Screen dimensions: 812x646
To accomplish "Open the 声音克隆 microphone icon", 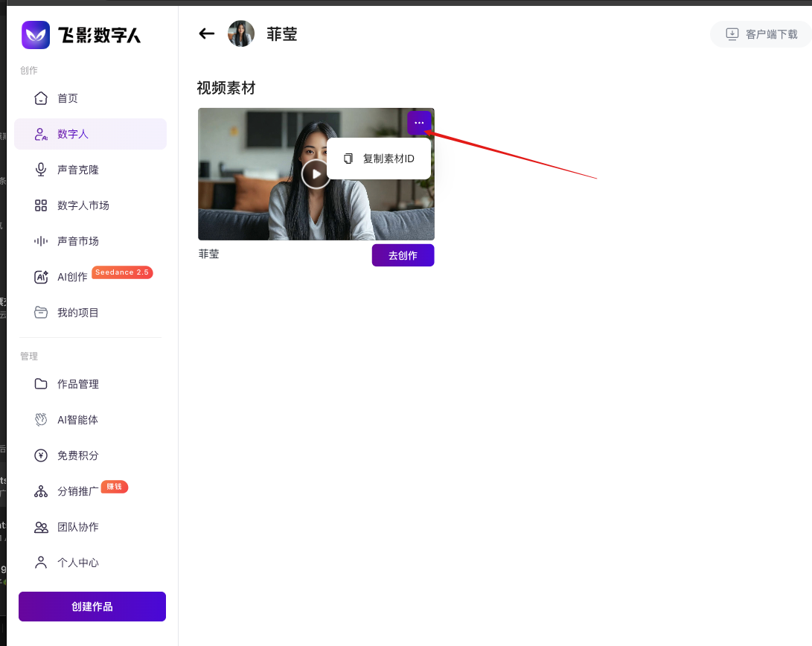I will (41, 170).
